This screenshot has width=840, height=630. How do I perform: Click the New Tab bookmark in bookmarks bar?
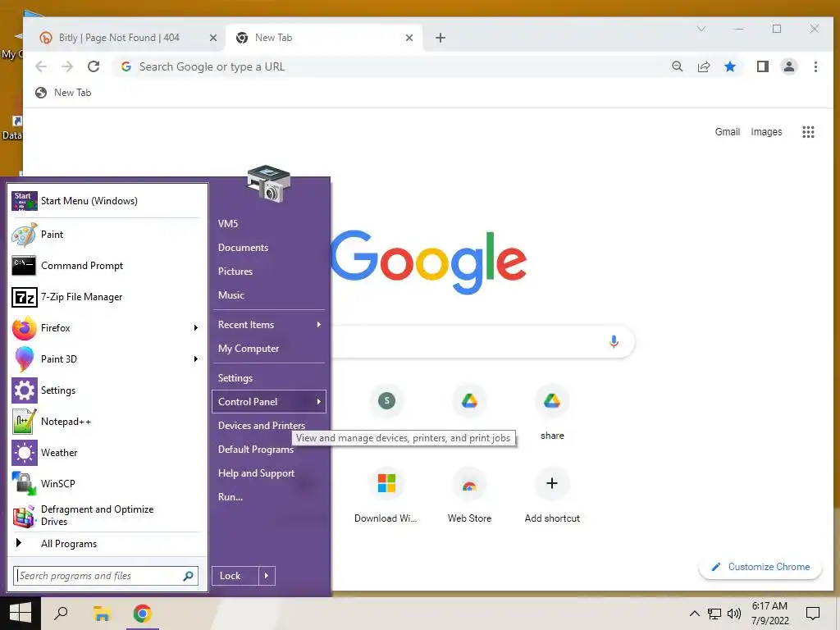[x=62, y=93]
